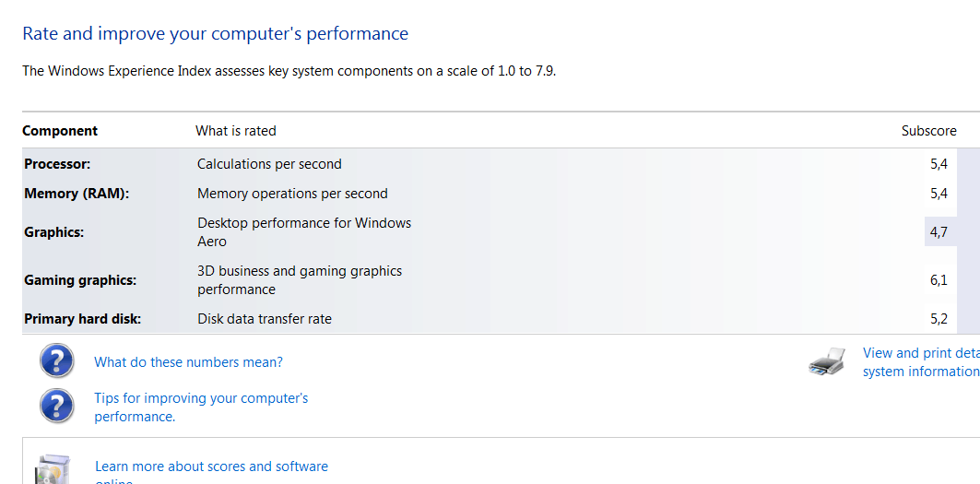Select the Primary hard disk row label
This screenshot has height=484, width=980.
pyautogui.click(x=82, y=319)
